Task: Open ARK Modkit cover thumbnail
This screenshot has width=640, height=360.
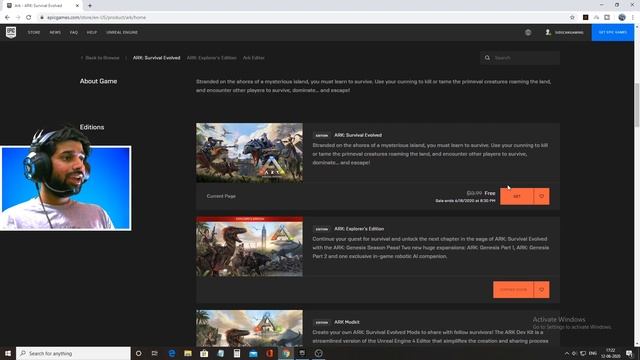Action: [x=249, y=328]
